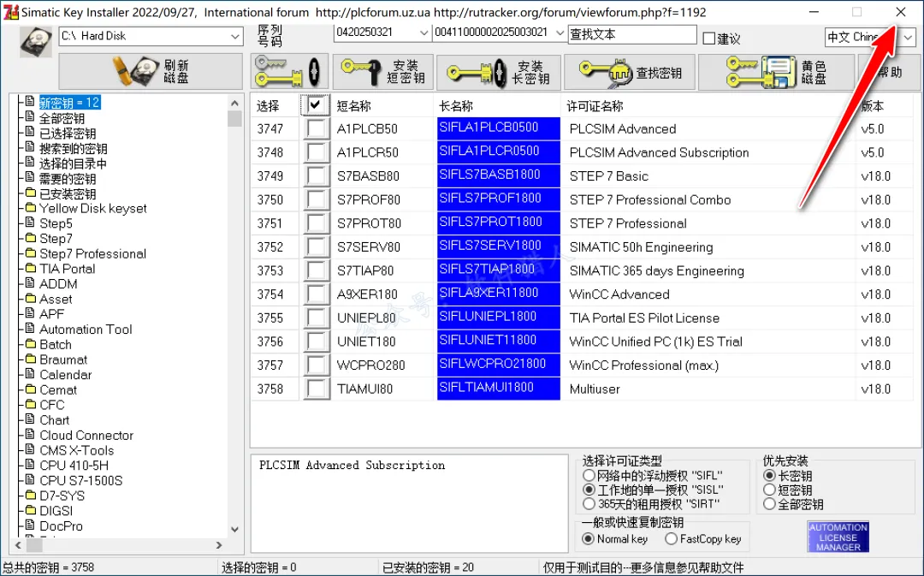This screenshot has width=924, height=576.
Task: Toggle the select-all checkbox in header
Action: click(315, 105)
